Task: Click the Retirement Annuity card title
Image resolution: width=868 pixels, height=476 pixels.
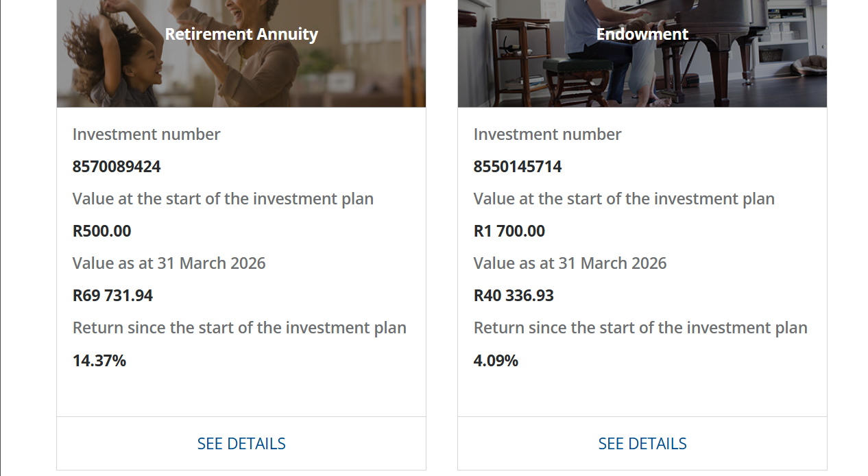Action: pyautogui.click(x=241, y=34)
